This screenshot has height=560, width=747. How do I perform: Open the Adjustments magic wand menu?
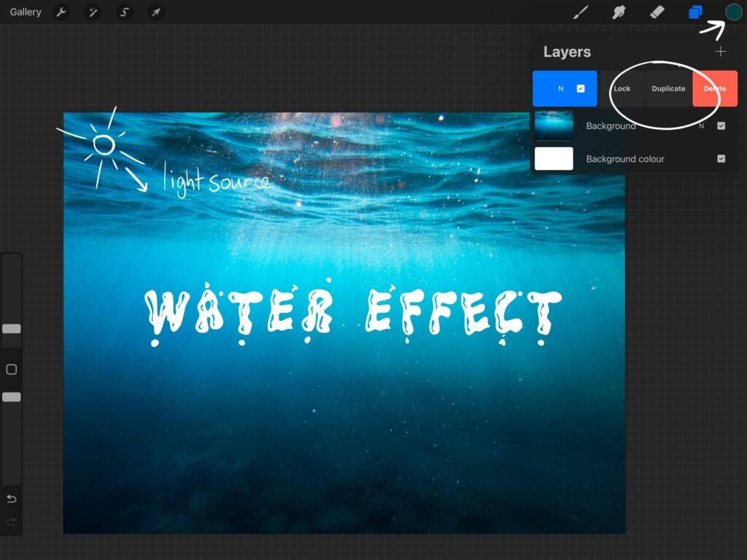[x=93, y=12]
